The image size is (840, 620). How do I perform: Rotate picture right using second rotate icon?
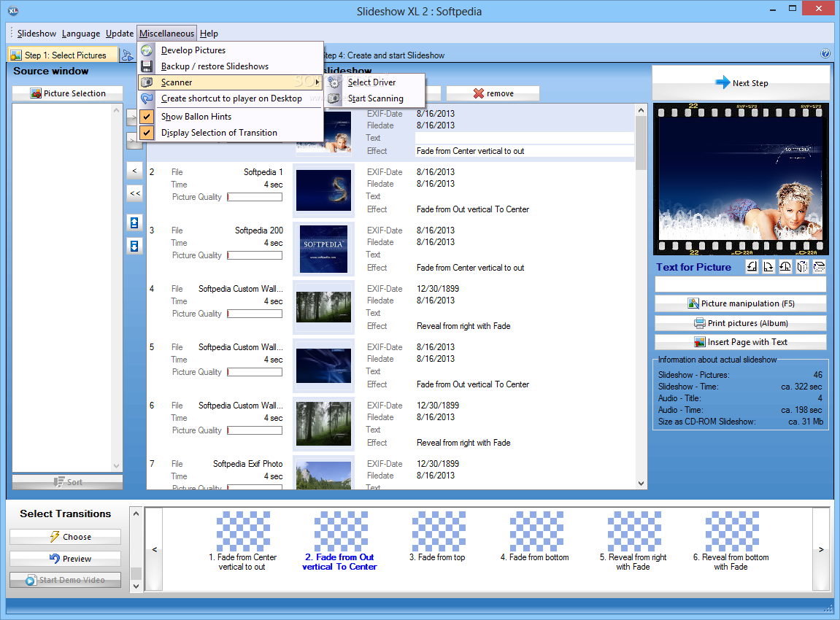point(768,267)
